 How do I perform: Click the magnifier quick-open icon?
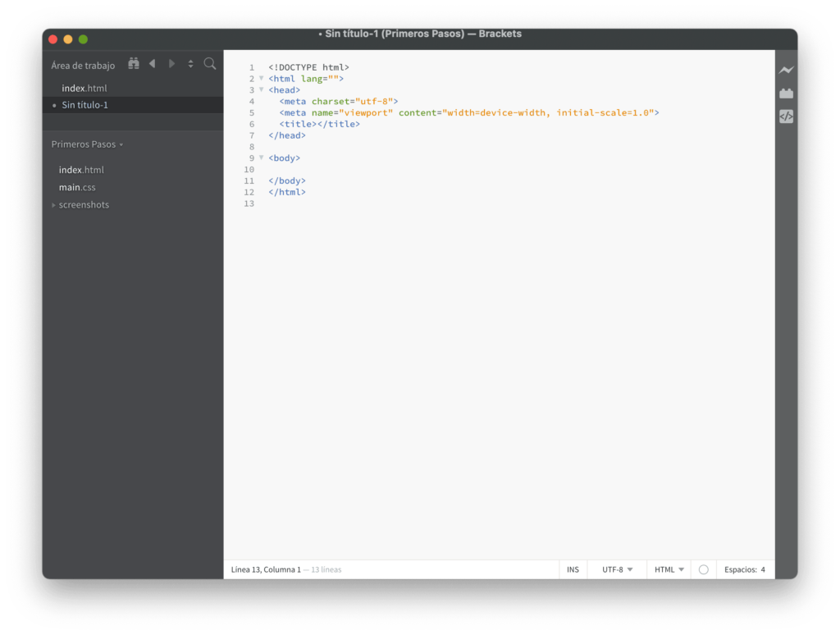(x=210, y=63)
